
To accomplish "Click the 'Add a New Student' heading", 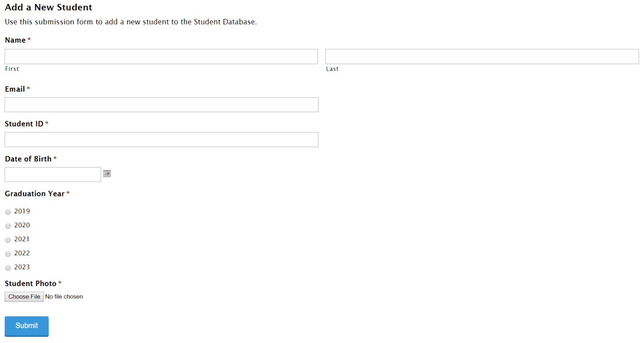I will (48, 7).
